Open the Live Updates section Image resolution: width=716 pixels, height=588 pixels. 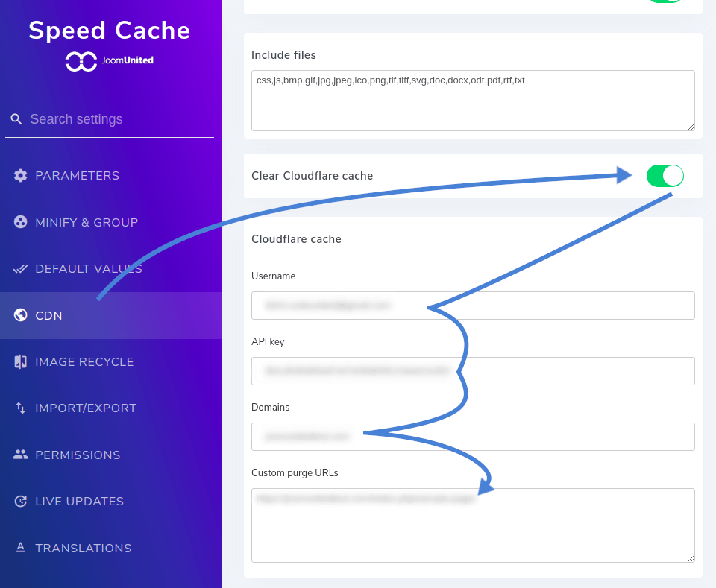pos(79,502)
